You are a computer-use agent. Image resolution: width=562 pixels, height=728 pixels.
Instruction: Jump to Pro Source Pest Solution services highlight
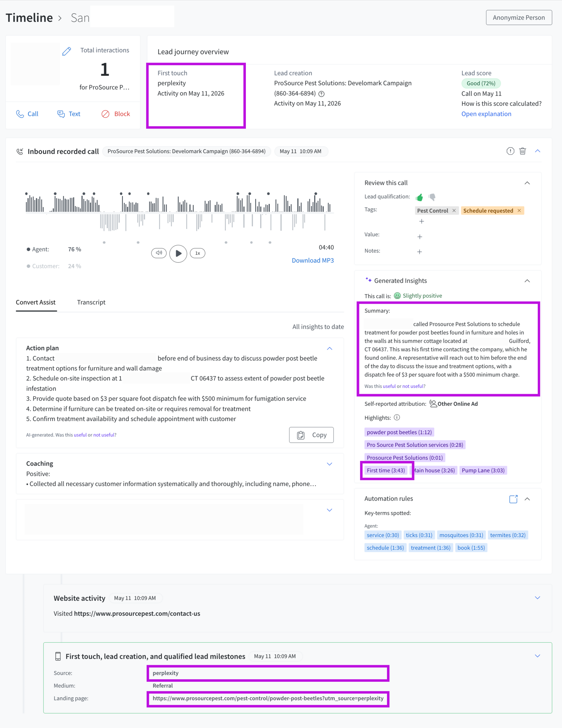click(414, 445)
